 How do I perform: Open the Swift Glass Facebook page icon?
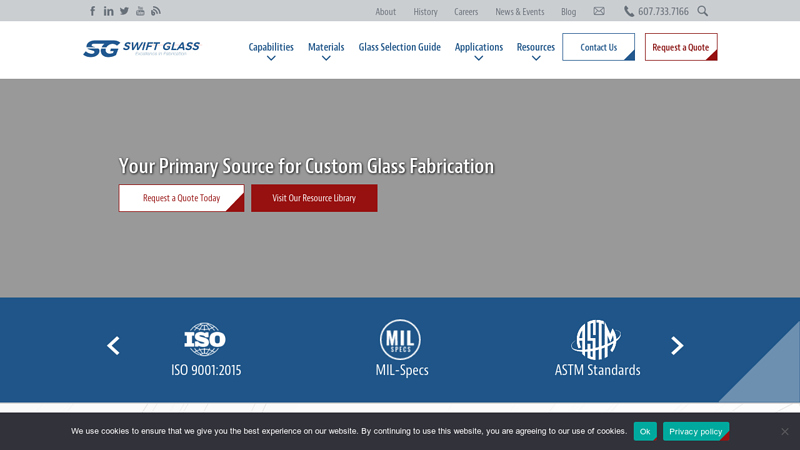pyautogui.click(x=93, y=11)
